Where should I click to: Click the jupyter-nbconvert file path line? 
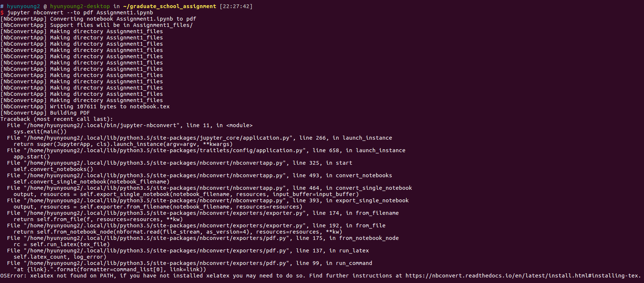pyautogui.click(x=130, y=125)
